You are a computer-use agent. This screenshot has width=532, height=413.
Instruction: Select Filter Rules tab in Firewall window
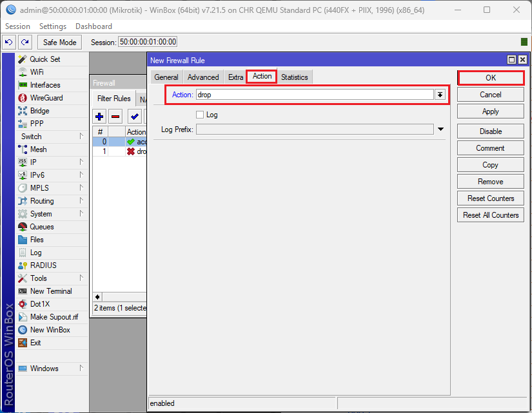(113, 99)
